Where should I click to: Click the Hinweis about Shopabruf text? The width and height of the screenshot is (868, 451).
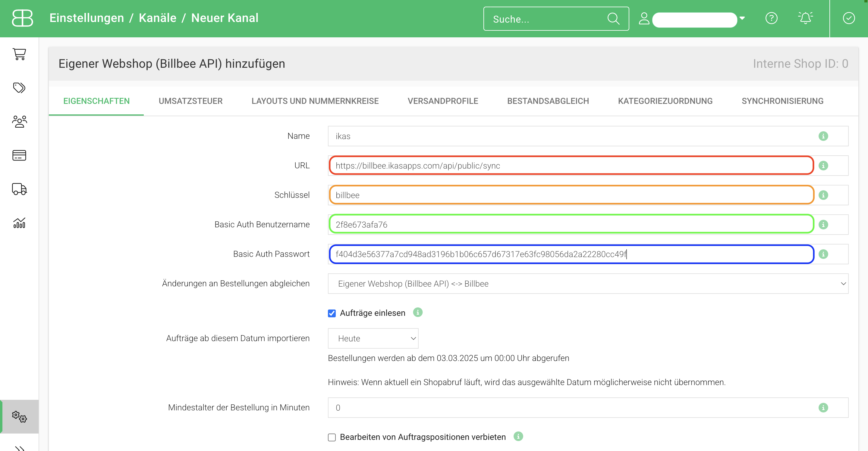pyautogui.click(x=527, y=382)
